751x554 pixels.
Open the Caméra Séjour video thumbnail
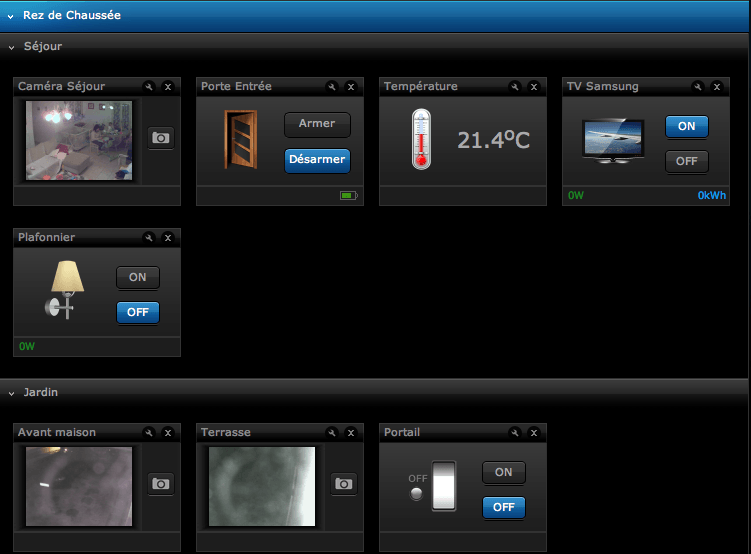(79, 140)
